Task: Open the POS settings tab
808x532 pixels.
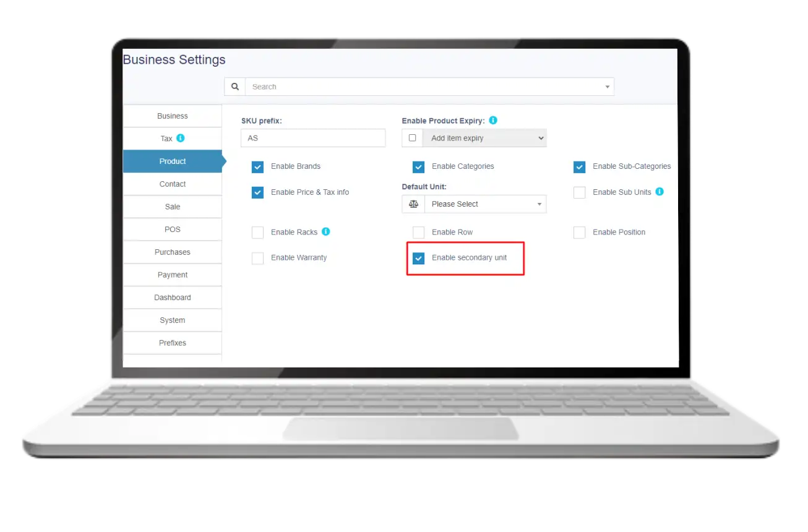Action: (x=173, y=230)
